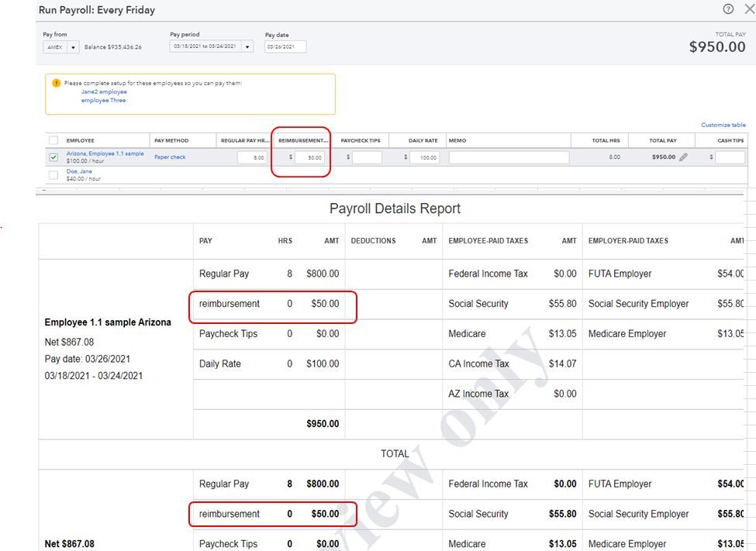
Task: Click the orange warning icon in setup notice
Action: (56, 84)
